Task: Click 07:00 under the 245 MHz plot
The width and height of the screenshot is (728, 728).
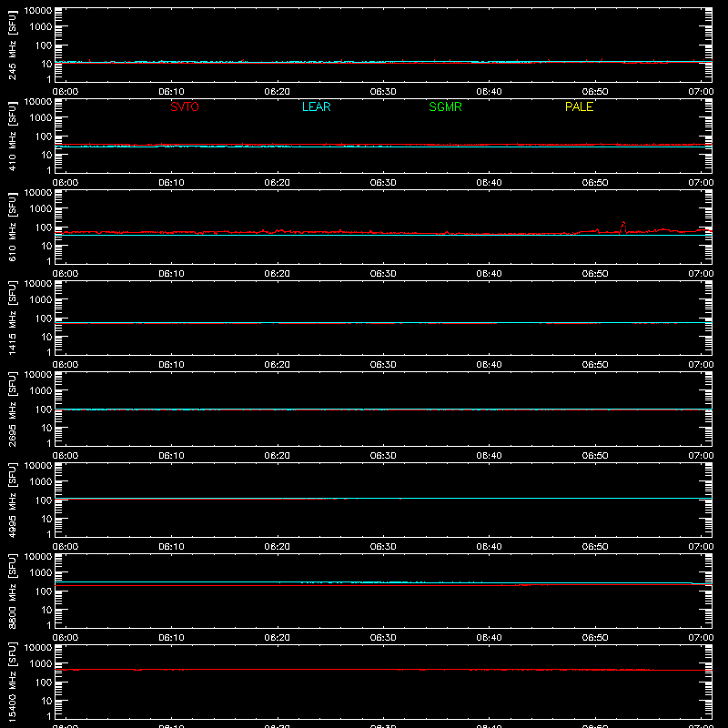Action: (x=701, y=92)
